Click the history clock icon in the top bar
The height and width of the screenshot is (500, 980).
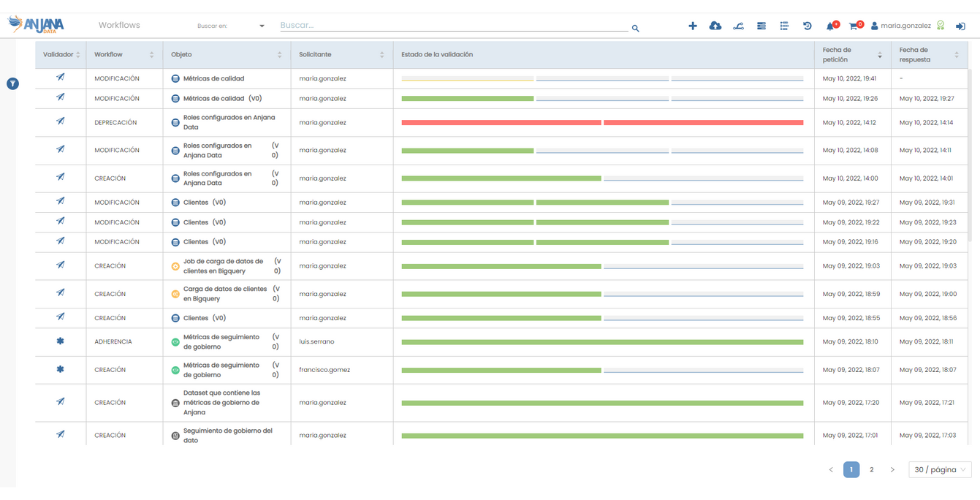click(x=807, y=26)
